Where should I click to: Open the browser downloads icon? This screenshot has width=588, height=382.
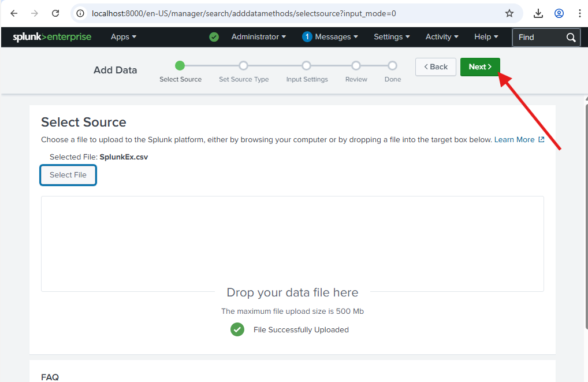(538, 13)
